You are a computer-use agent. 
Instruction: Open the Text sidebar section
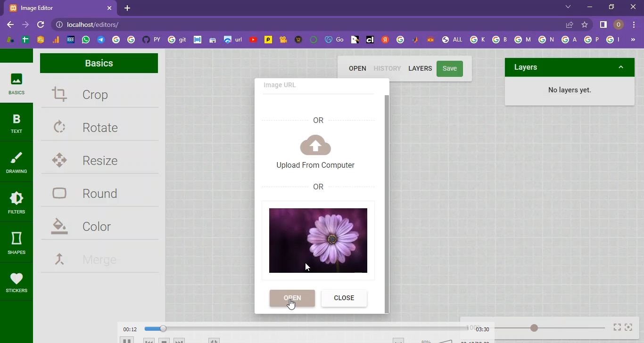(17, 123)
